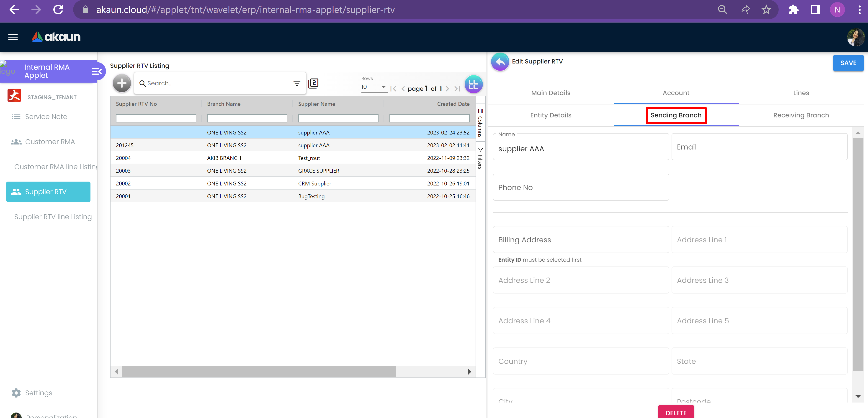Open the Filters side panel
The width and height of the screenshot is (868, 418).
coord(480,158)
